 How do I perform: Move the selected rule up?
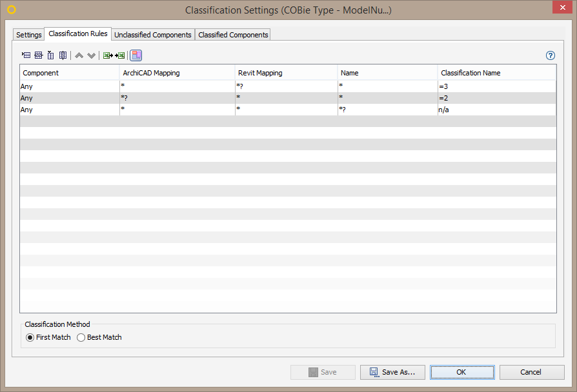point(79,55)
